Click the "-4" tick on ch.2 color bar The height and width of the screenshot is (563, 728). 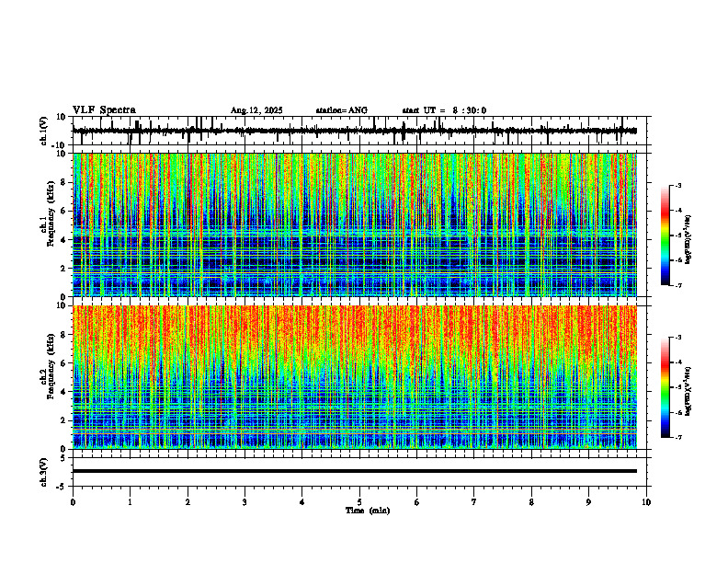[x=678, y=362]
